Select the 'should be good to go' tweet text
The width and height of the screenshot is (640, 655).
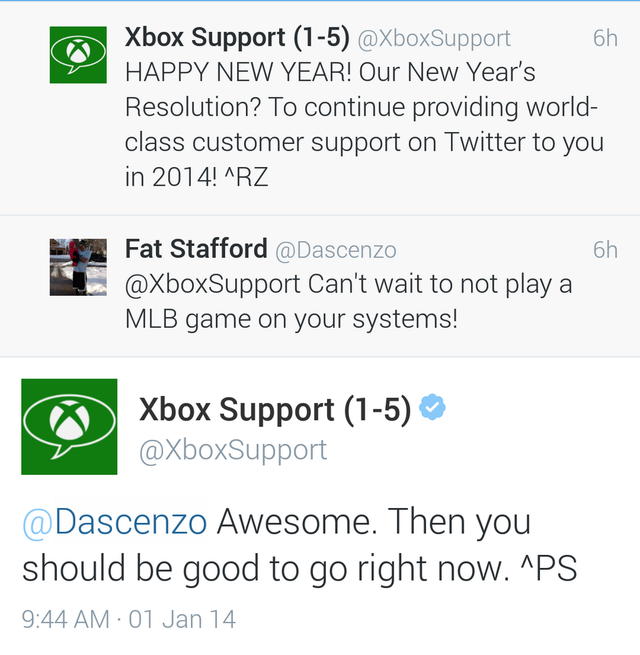tap(300, 567)
